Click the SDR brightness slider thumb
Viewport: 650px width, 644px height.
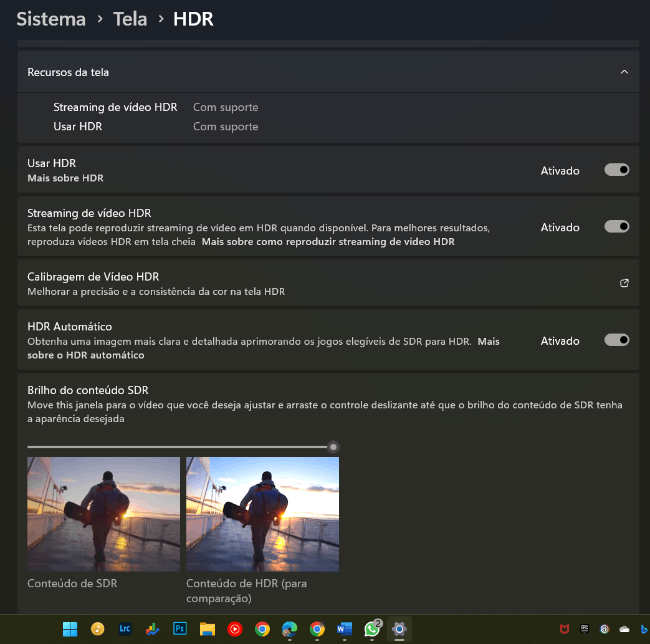tap(333, 447)
